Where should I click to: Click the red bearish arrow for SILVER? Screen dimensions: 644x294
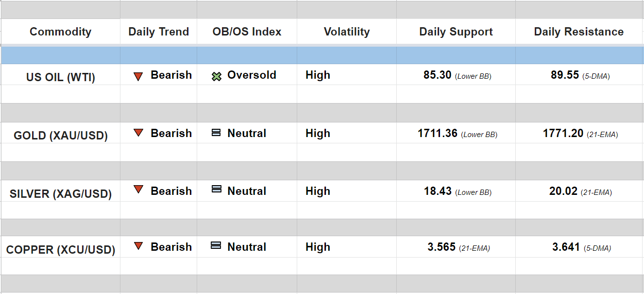coord(138,190)
